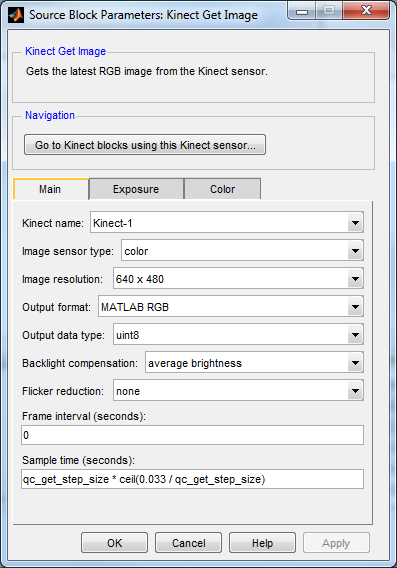Expand the Image resolution dropdown
Image resolution: width=397 pixels, height=568 pixels.
point(238,279)
